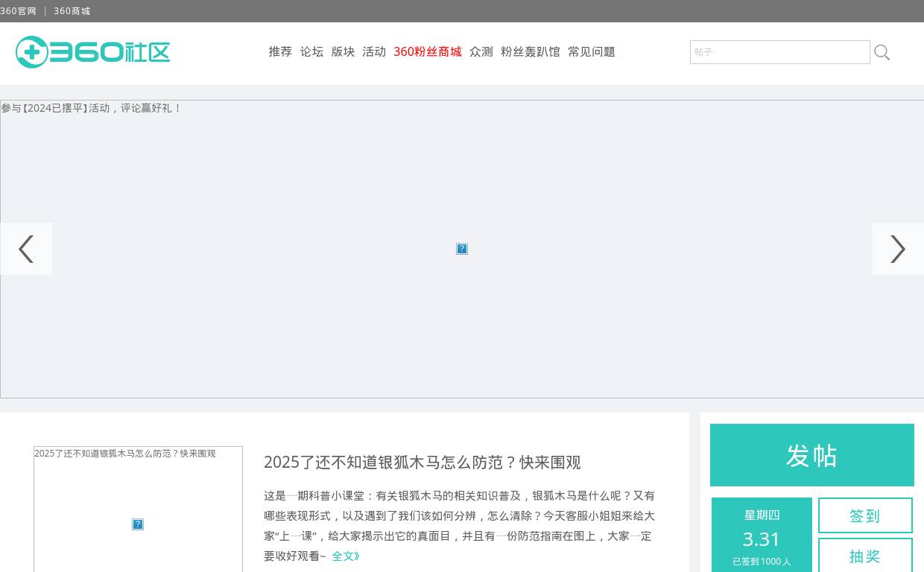The height and width of the screenshot is (572, 924).
Task: Open the 版块 menu item
Action: pos(343,51)
